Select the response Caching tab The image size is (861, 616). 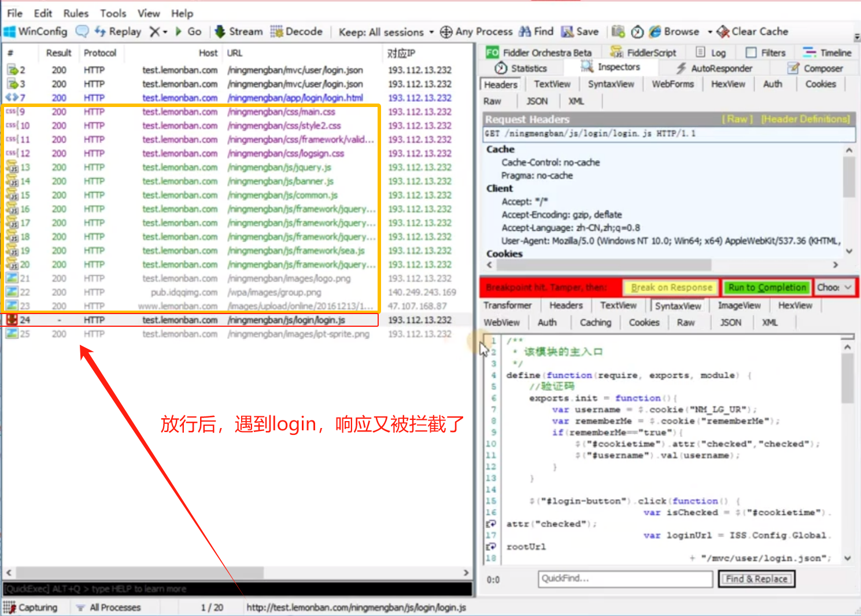pyautogui.click(x=595, y=322)
